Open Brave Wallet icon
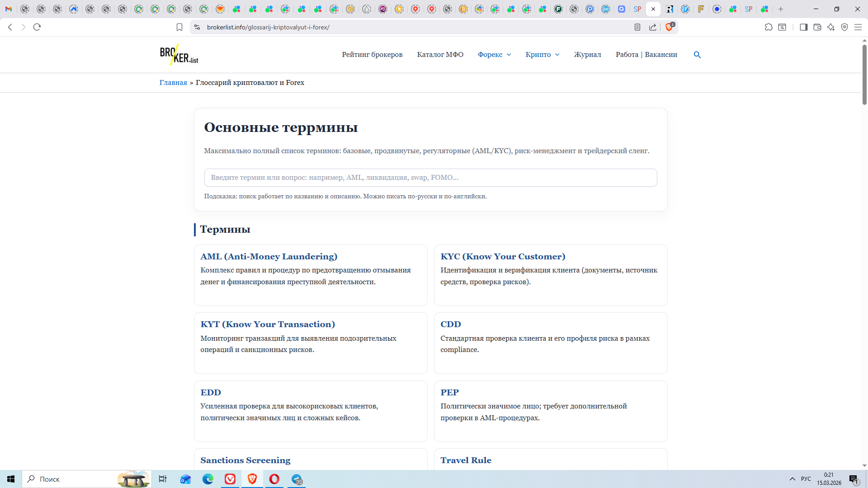This screenshot has height=488, width=868. coord(817,27)
